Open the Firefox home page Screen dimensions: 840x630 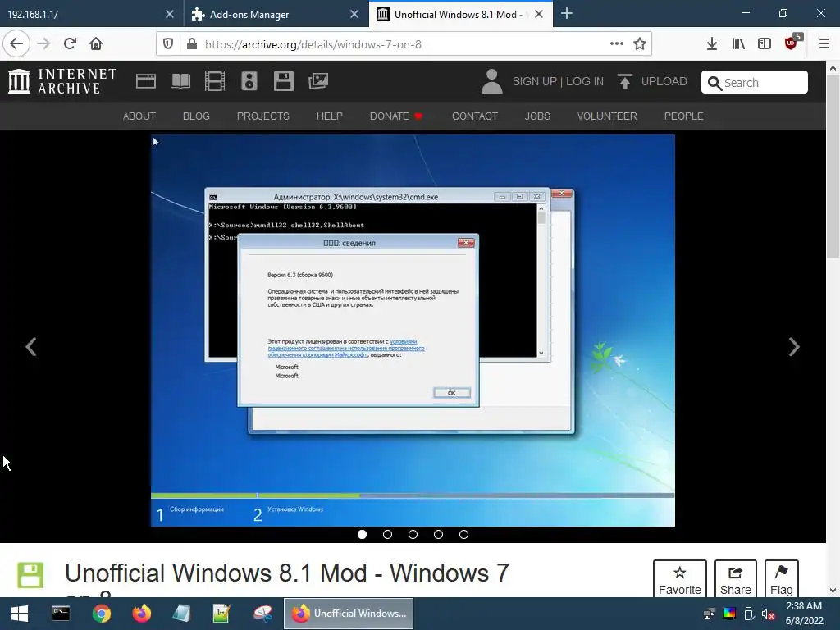coord(96,44)
